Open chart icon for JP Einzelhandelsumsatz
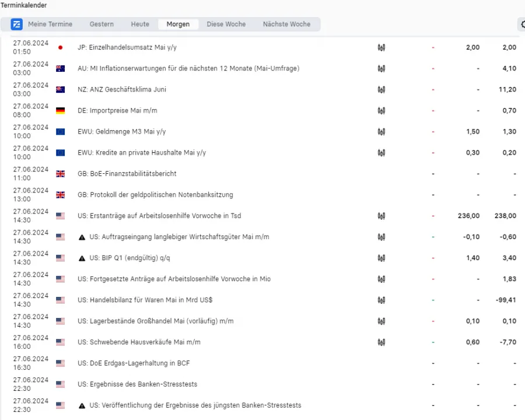The width and height of the screenshot is (525, 420). coord(381,48)
